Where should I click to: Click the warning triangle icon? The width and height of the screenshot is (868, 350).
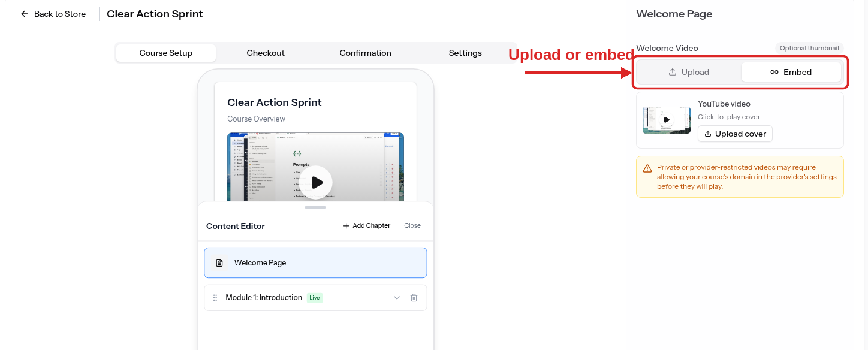coord(647,168)
